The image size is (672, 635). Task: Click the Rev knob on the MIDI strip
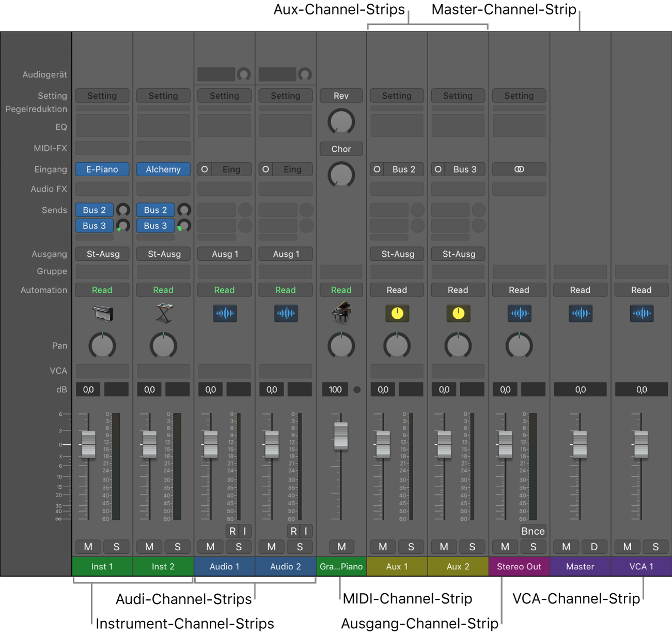[341, 122]
